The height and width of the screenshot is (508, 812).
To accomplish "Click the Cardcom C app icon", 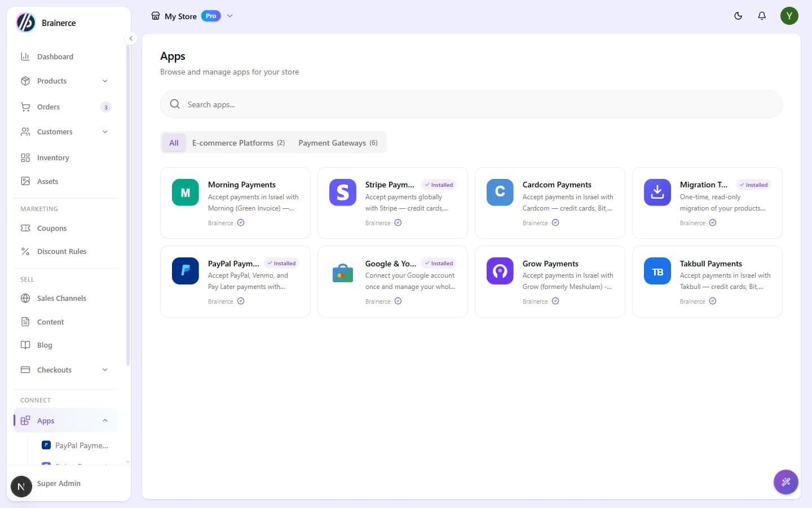I will pos(500,192).
